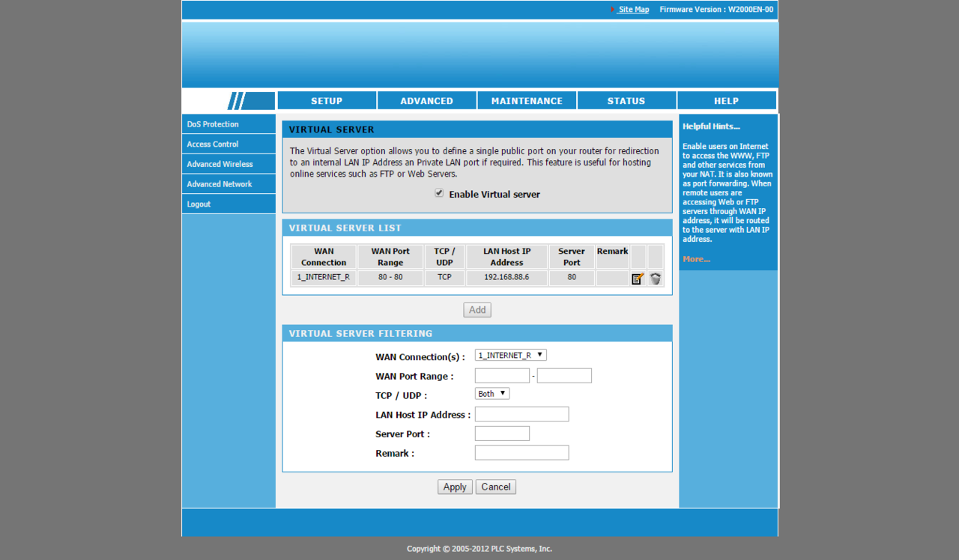Click the Cancel button

[496, 487]
